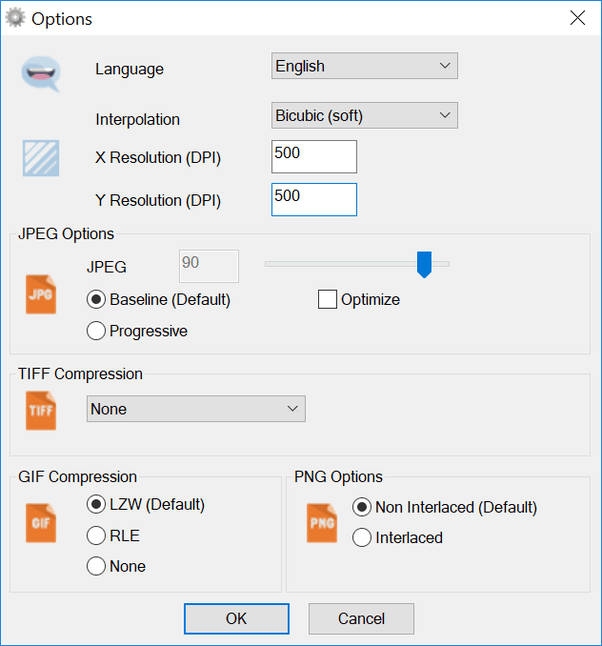Click the PNG Options group heading
The height and width of the screenshot is (646, 602).
coord(338,477)
